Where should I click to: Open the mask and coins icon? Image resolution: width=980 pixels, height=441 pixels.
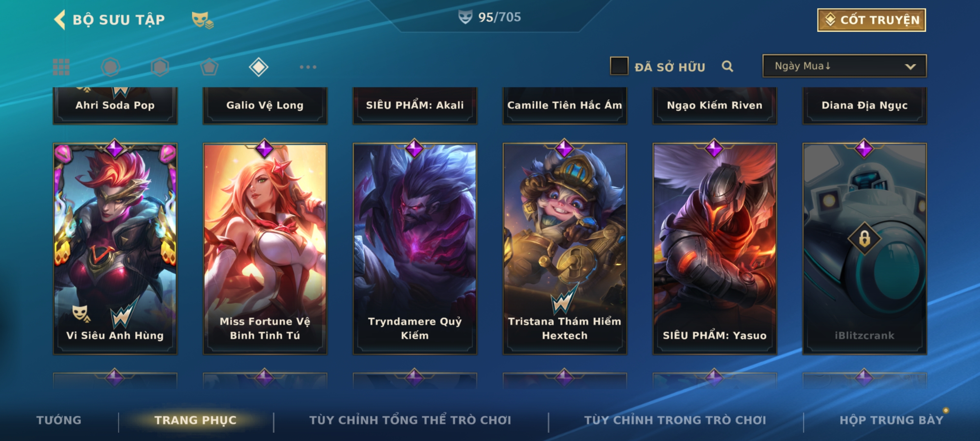(x=203, y=20)
